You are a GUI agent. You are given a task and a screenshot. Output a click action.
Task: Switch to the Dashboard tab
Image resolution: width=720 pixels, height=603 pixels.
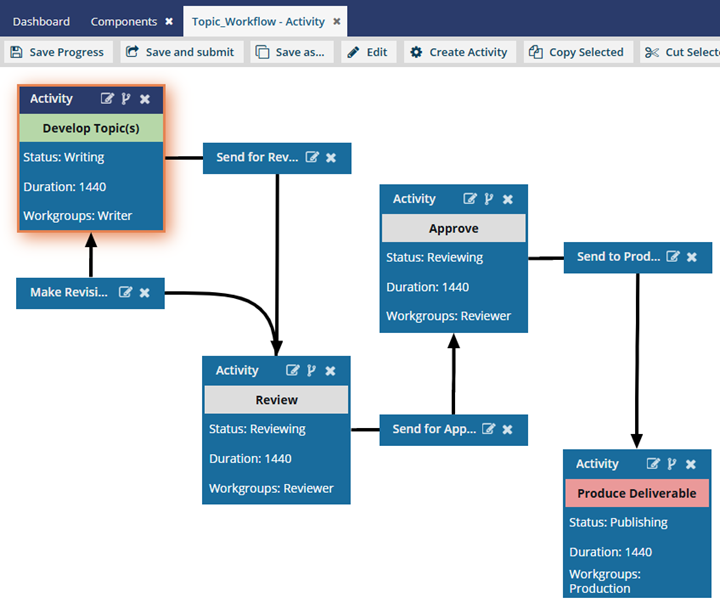[41, 21]
